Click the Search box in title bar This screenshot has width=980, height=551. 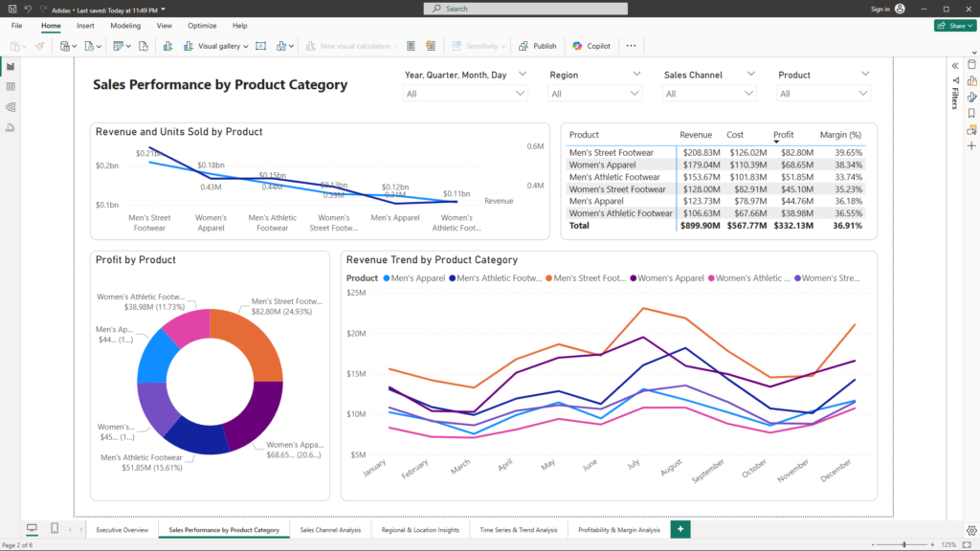(525, 9)
